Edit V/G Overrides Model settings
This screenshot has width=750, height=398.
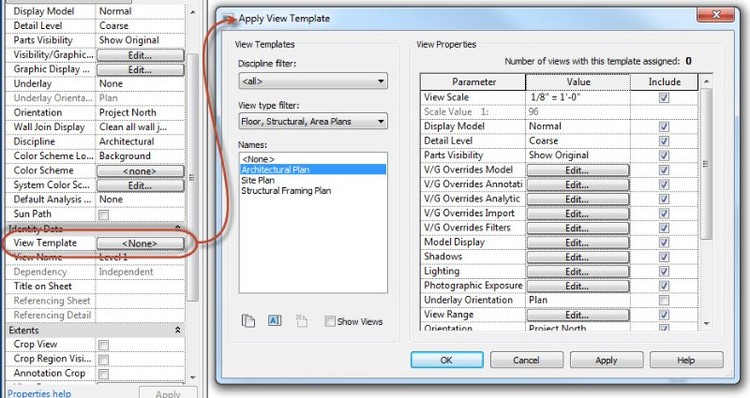(x=577, y=170)
